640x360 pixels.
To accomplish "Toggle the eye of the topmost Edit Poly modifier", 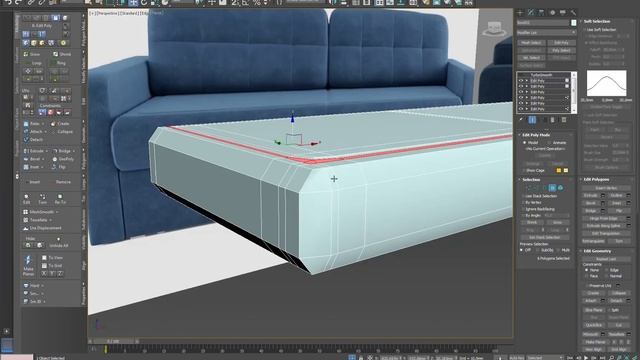I will point(520,81).
